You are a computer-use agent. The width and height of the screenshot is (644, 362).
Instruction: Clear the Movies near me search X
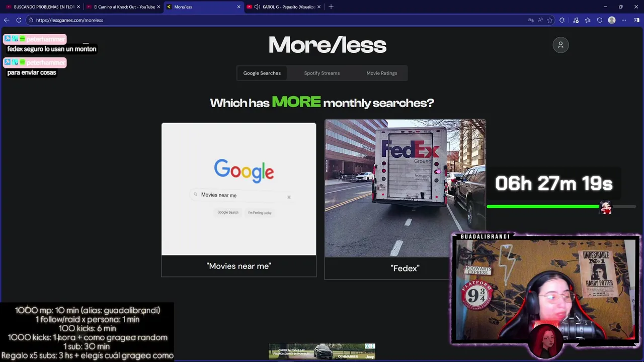click(289, 197)
